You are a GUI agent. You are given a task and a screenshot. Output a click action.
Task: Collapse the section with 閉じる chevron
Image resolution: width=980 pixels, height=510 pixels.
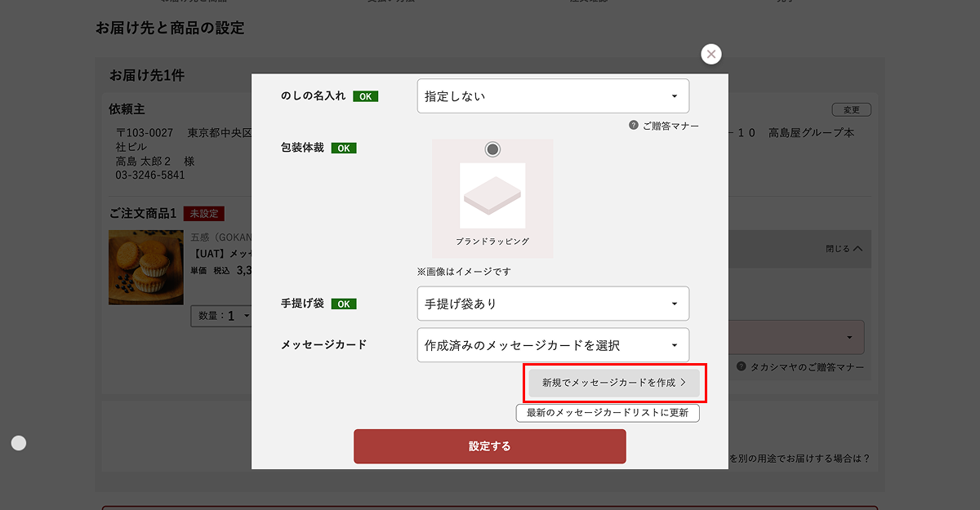click(x=844, y=249)
